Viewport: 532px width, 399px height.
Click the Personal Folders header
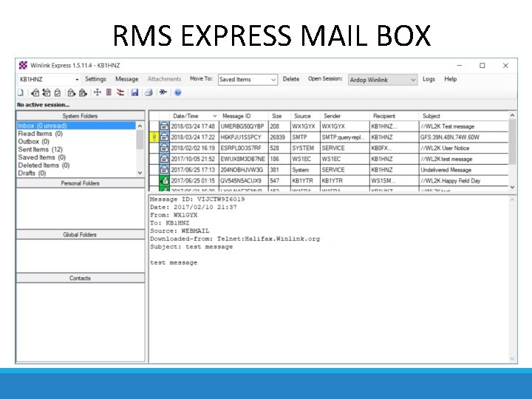coord(81,183)
